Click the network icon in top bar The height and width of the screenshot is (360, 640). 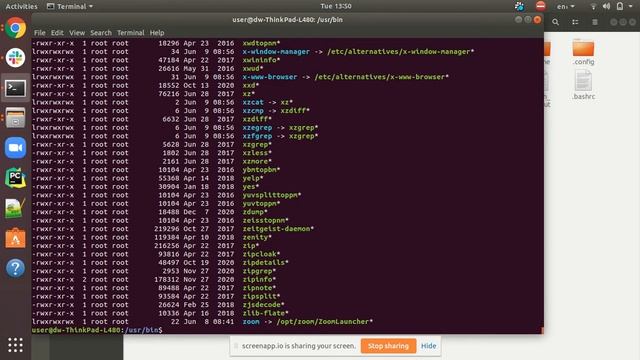pyautogui.click(x=593, y=6)
